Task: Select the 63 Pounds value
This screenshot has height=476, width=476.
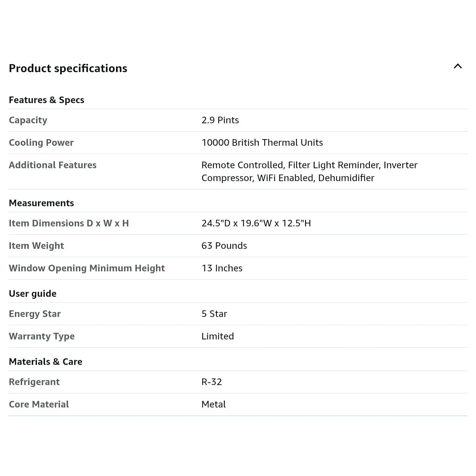Action: point(224,246)
